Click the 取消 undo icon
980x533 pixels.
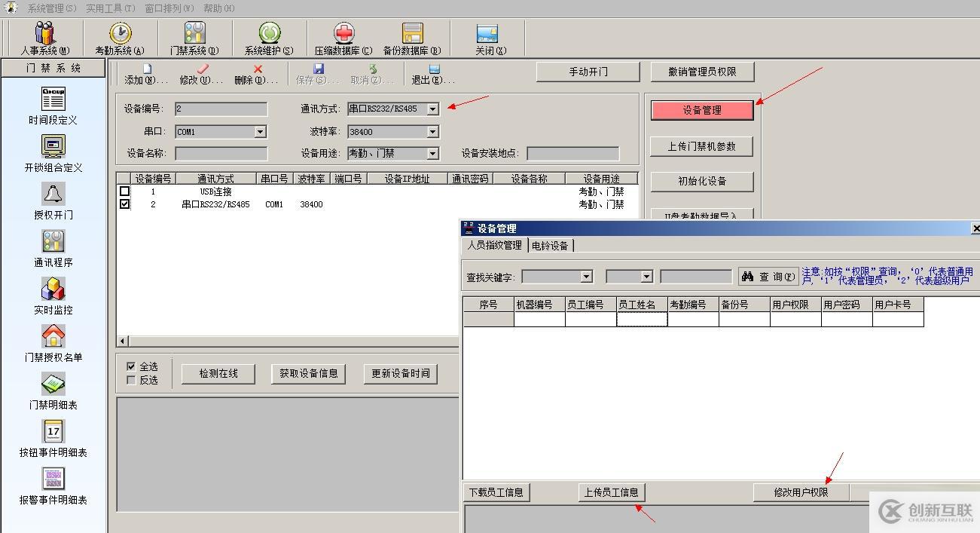[373, 69]
